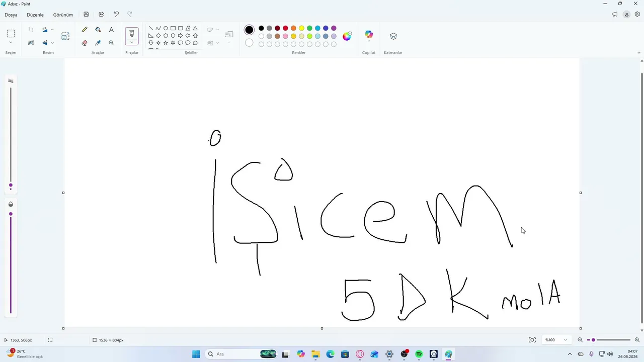Viewport: 644px width, 362px height.
Task: Pick the red color swatch
Action: 285,28
